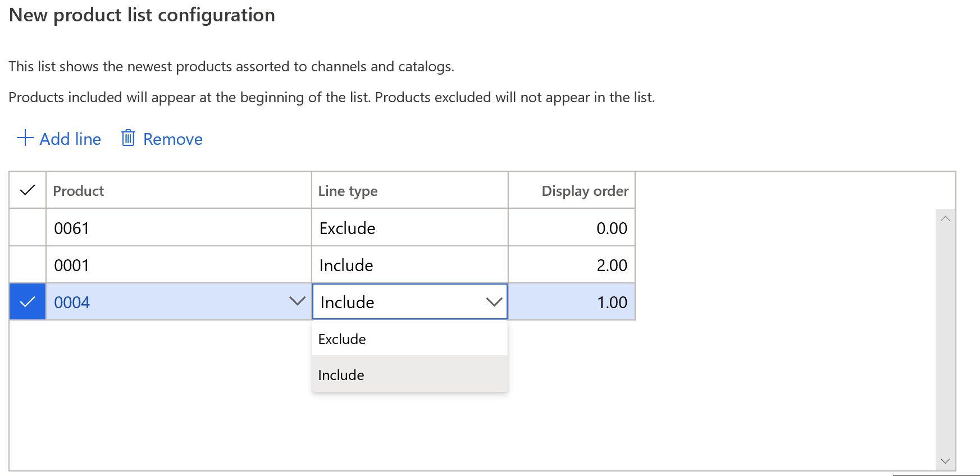Click the Add line text label

[x=70, y=139]
